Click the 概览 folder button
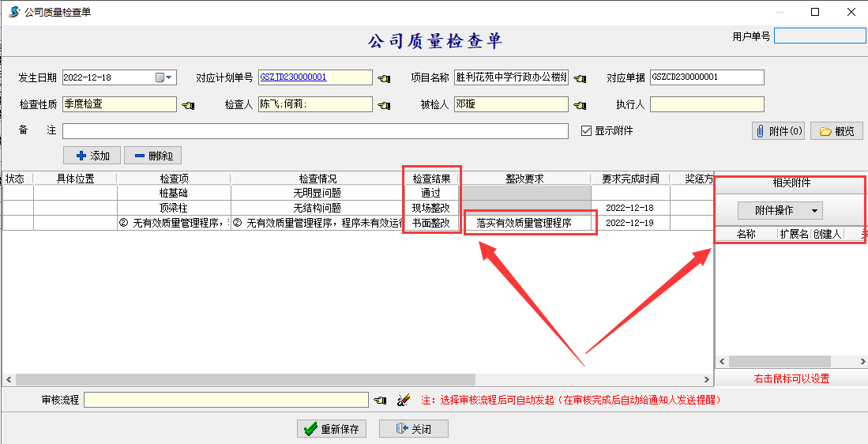This screenshot has height=444, width=868. (836, 131)
